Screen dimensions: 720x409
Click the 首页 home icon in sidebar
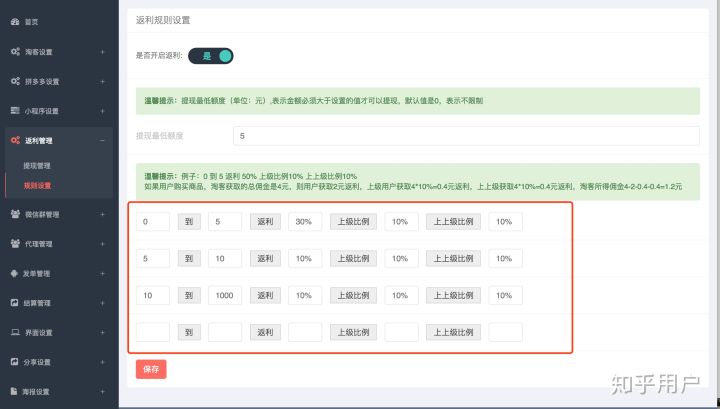[14, 20]
